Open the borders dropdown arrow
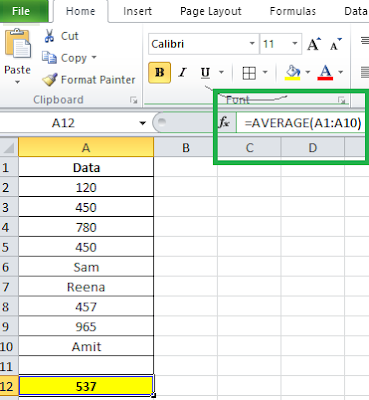This screenshot has width=369, height=400. click(265, 72)
